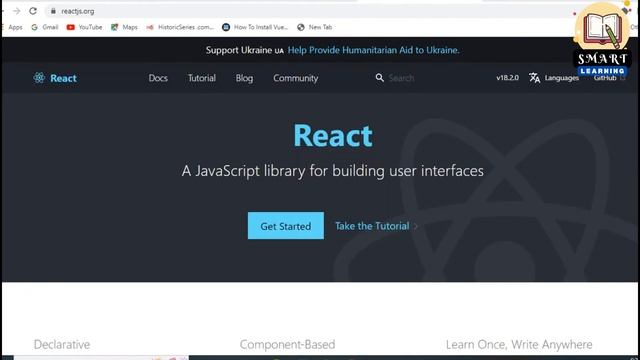Click the v18.2.0 version link
The image size is (640, 360).
point(507,78)
